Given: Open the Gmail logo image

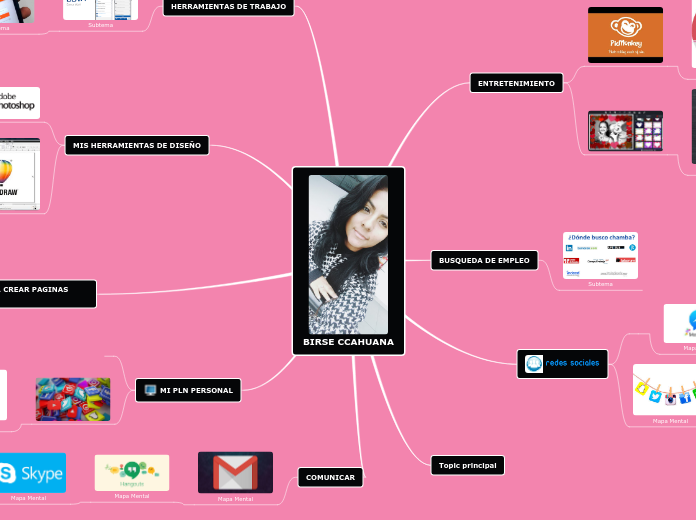Looking at the screenshot, I should pyautogui.click(x=235, y=472).
